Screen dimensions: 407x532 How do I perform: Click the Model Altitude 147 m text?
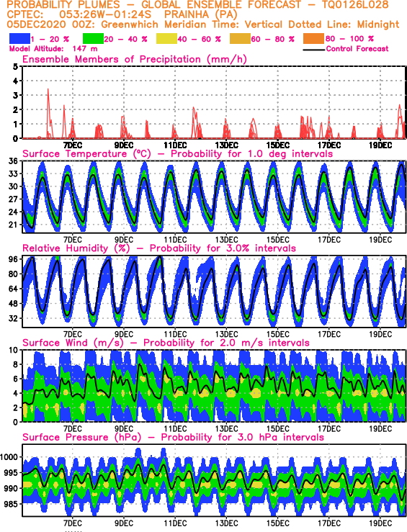coord(53,49)
